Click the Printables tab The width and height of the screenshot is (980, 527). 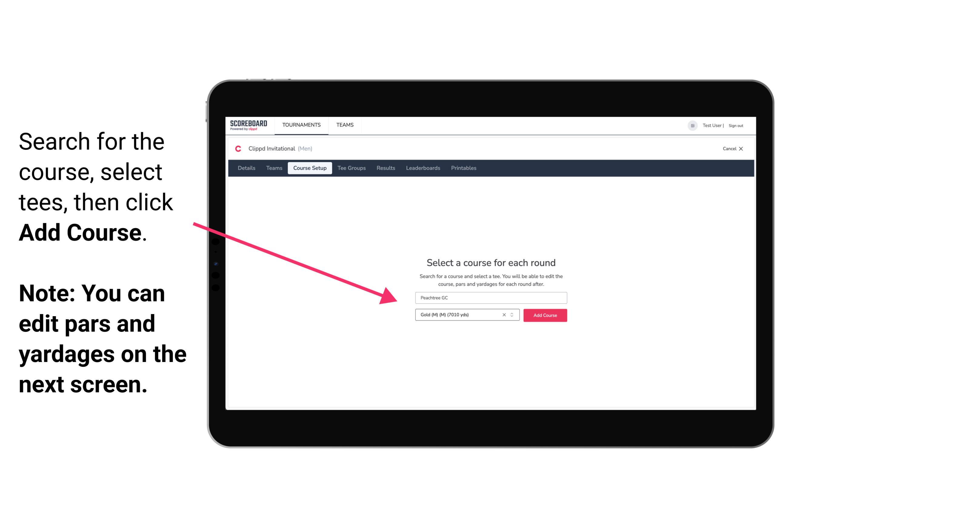pos(464,168)
